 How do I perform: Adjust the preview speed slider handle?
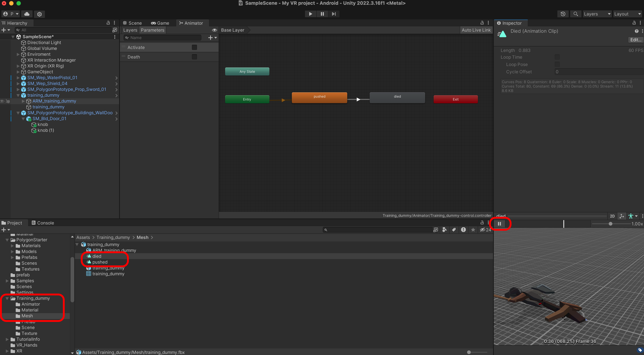610,224
